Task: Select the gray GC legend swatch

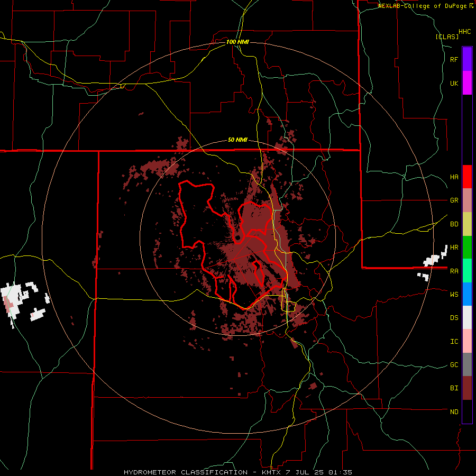Action: coord(467,364)
